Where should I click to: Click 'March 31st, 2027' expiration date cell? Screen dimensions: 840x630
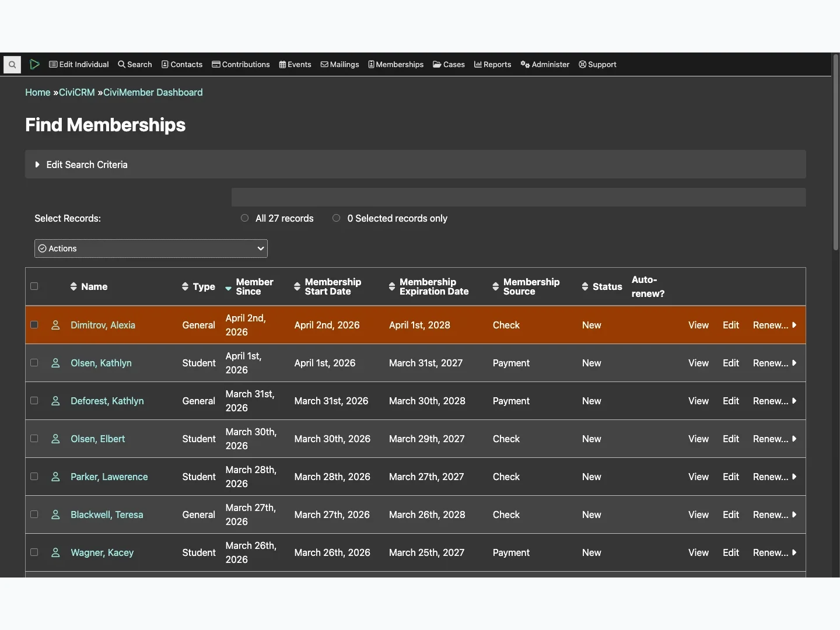pyautogui.click(x=426, y=363)
